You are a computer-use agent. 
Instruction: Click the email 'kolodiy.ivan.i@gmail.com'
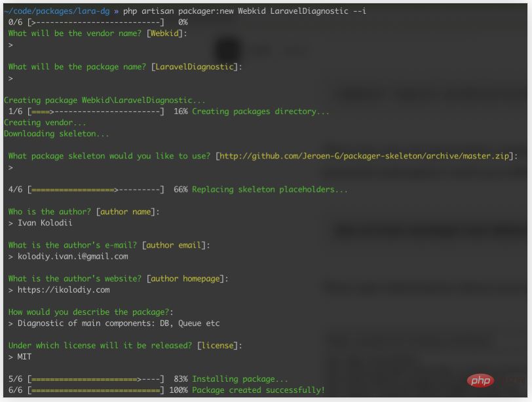click(73, 256)
